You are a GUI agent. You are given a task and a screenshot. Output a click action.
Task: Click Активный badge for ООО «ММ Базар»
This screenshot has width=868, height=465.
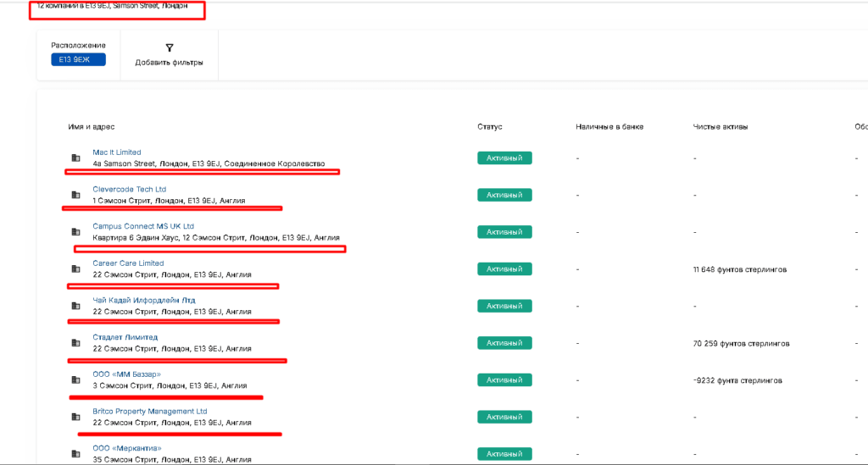(x=505, y=380)
